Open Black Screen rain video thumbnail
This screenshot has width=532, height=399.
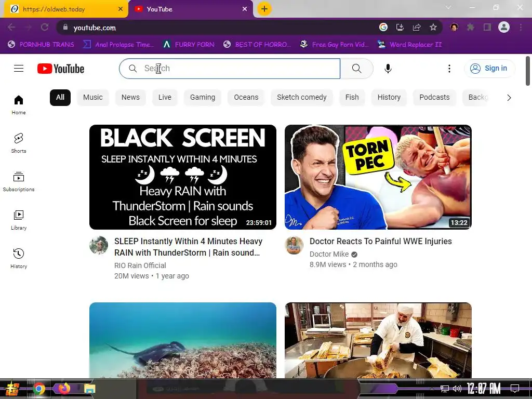pyautogui.click(x=182, y=177)
